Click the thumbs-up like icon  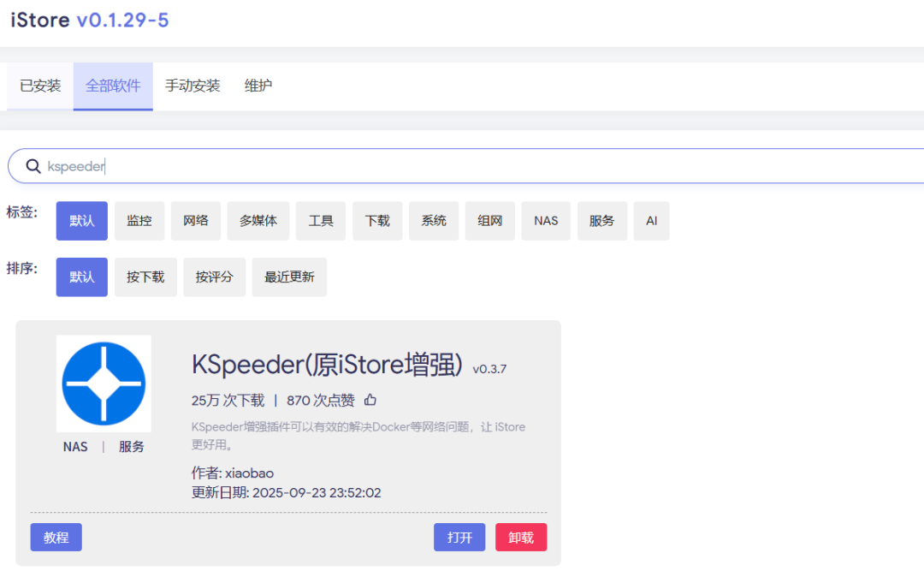pos(370,400)
